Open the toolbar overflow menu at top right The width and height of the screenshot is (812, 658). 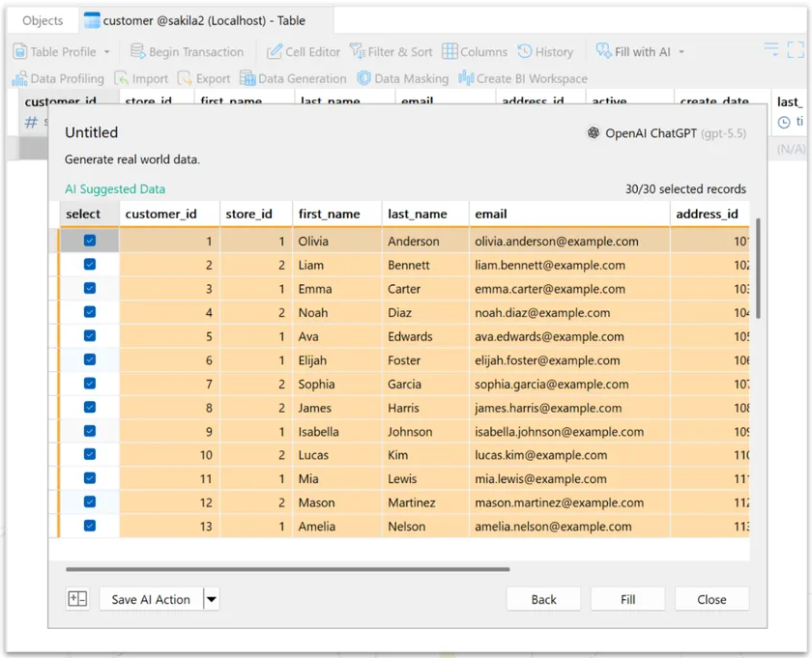(771, 49)
